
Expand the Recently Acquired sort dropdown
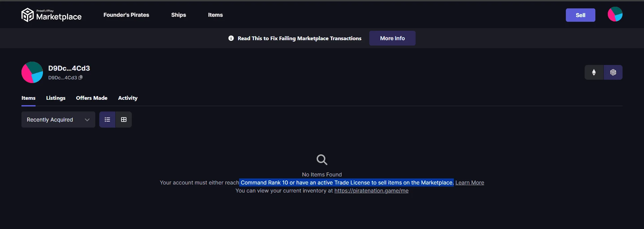pyautogui.click(x=58, y=120)
